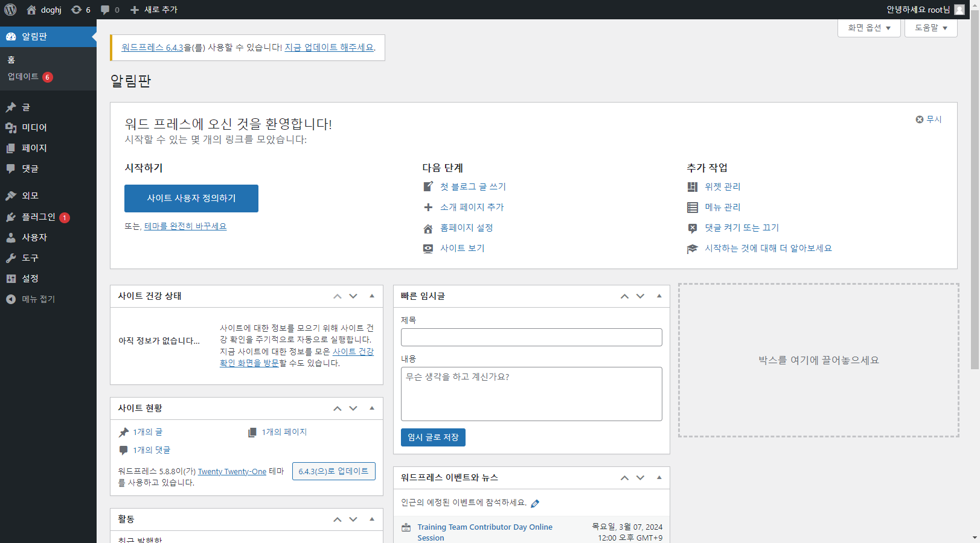Image resolution: width=980 pixels, height=543 pixels.
Task: Click the 메뉴 관리 icon
Action: (693, 208)
